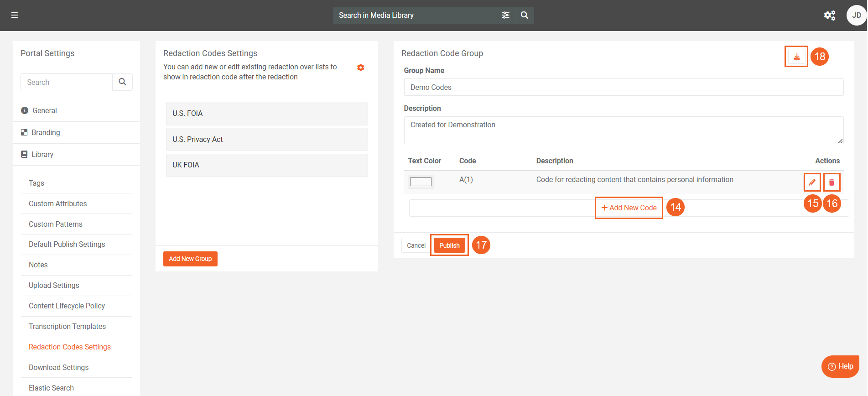
Task: Download the redaction code group
Action: pyautogui.click(x=796, y=57)
